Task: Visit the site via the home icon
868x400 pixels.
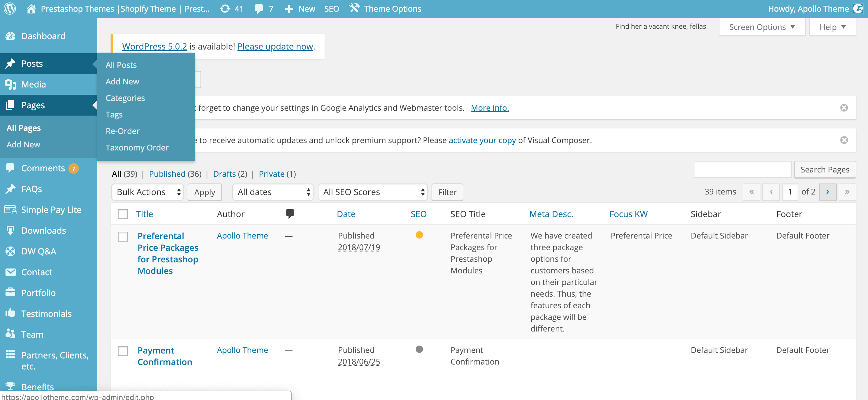Action: pyautogui.click(x=31, y=9)
